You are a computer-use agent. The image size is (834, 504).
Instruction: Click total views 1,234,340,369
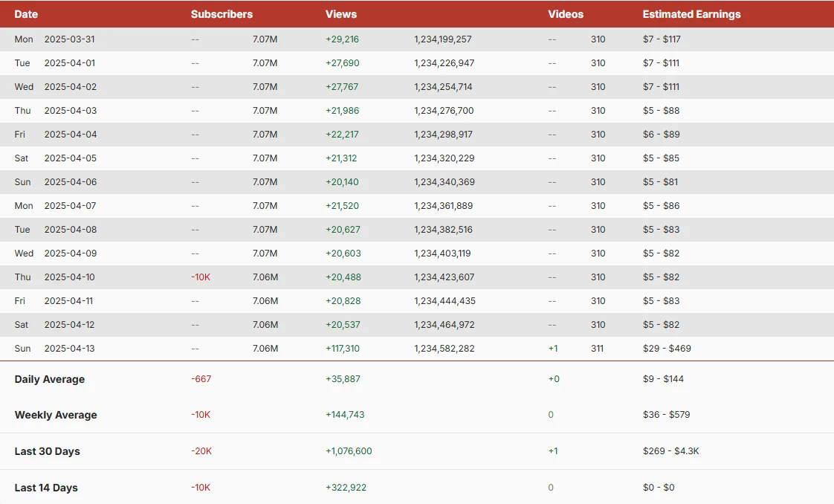point(445,182)
